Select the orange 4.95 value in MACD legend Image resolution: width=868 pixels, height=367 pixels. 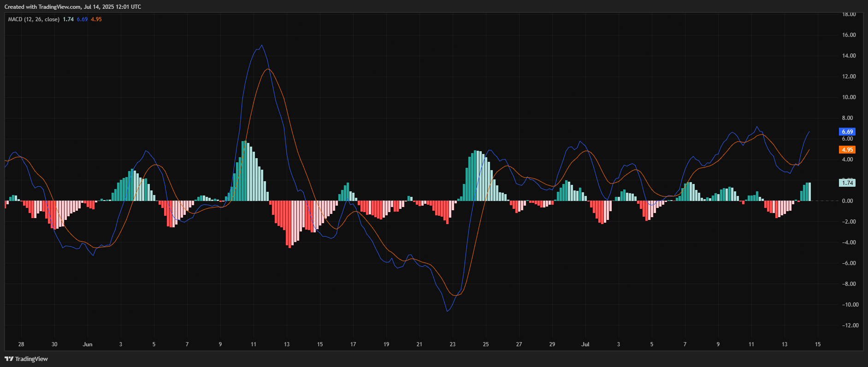pos(96,19)
